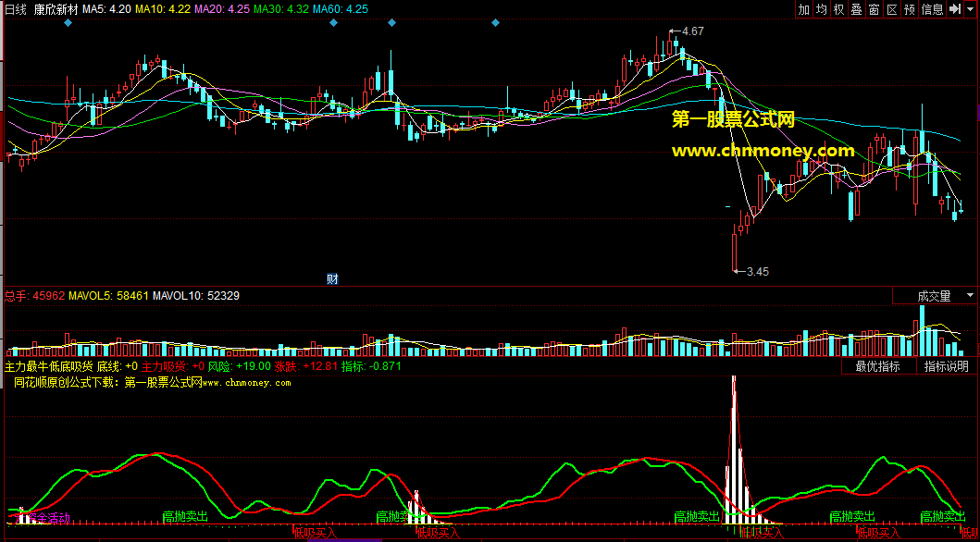This screenshot has height=542, width=980.
Task: Select the 康欣新材 stock name
Action: [x=55, y=9]
